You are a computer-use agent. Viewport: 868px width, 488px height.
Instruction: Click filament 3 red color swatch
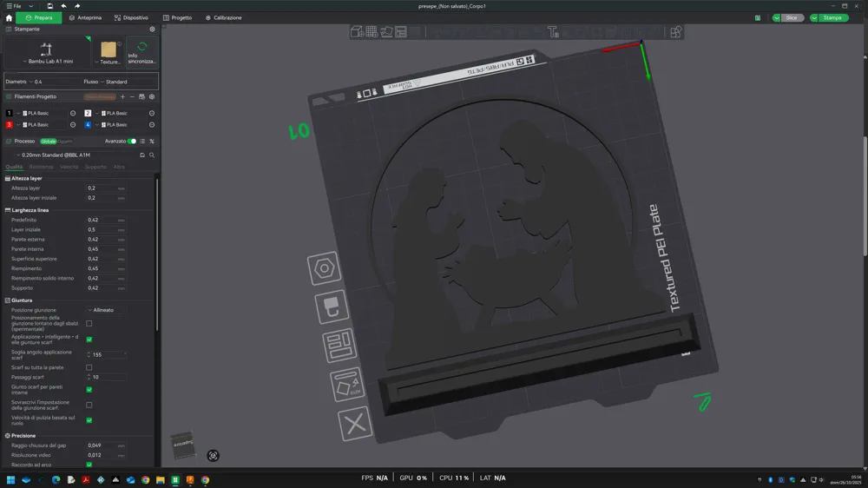(x=9, y=125)
